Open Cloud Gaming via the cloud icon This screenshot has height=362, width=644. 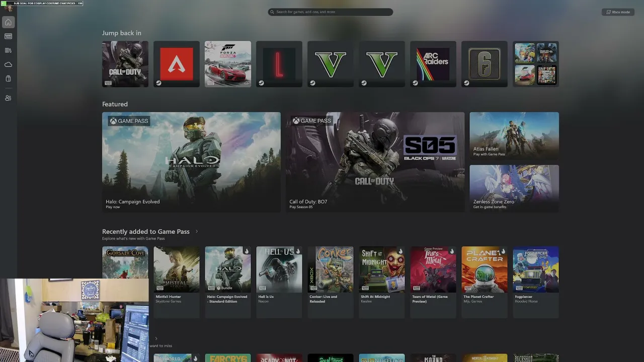pyautogui.click(x=8, y=64)
